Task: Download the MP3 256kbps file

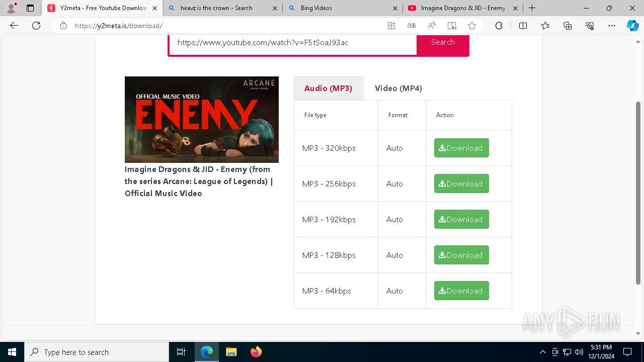Action: tap(461, 184)
